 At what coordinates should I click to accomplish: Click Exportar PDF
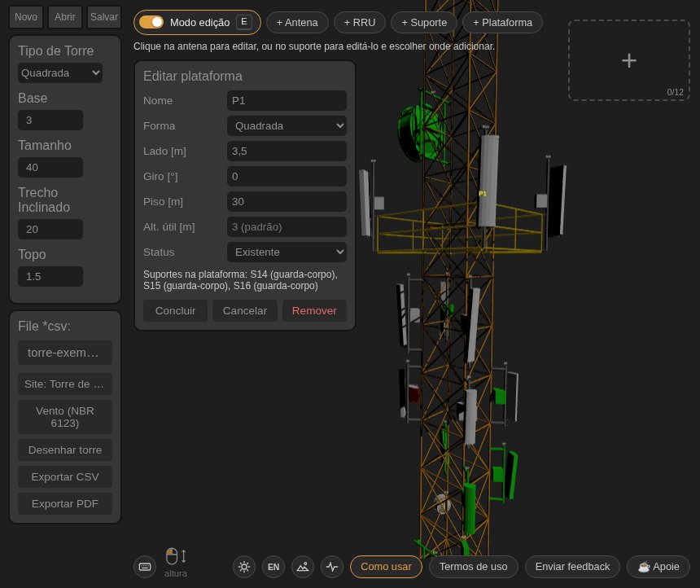[x=65, y=503]
